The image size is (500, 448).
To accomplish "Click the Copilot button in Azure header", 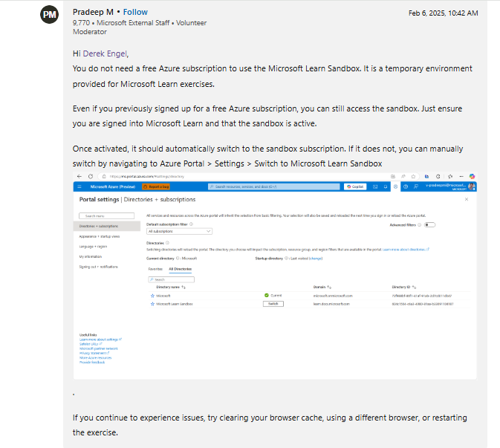I will (355, 186).
